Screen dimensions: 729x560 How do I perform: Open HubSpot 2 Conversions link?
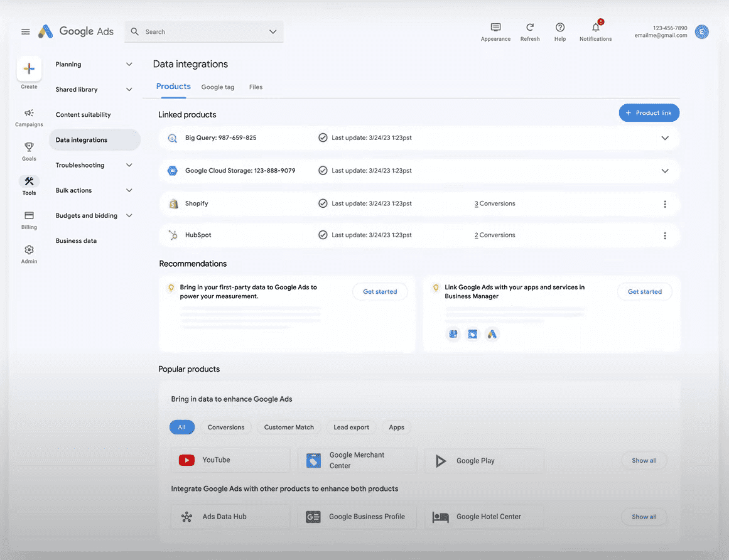[x=495, y=235]
